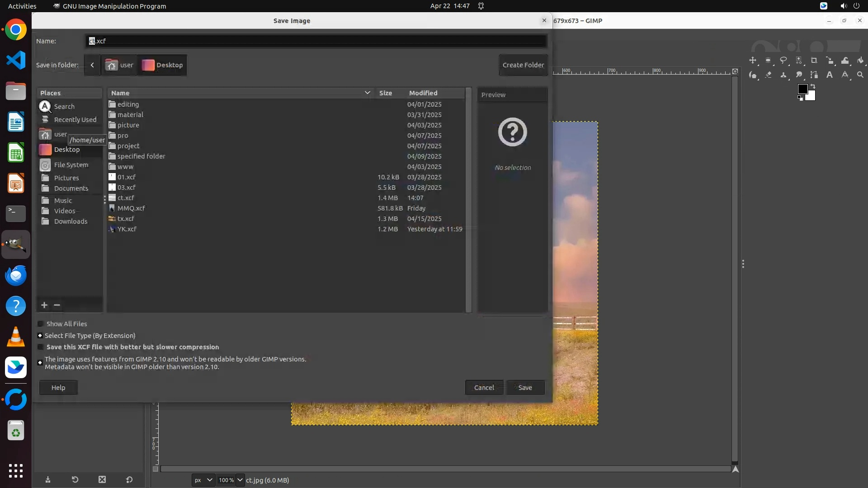Open the zoom percentage dropdown
The height and width of the screenshot is (488, 868).
click(x=240, y=480)
